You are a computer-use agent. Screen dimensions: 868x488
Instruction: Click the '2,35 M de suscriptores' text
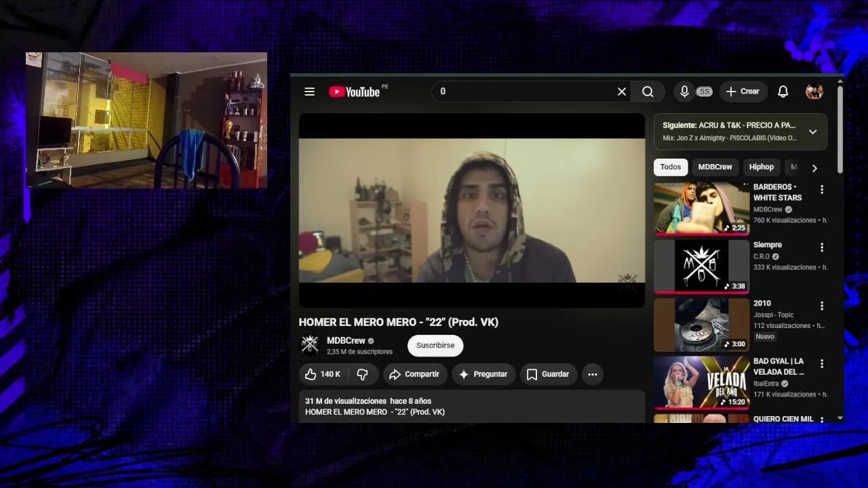(359, 352)
